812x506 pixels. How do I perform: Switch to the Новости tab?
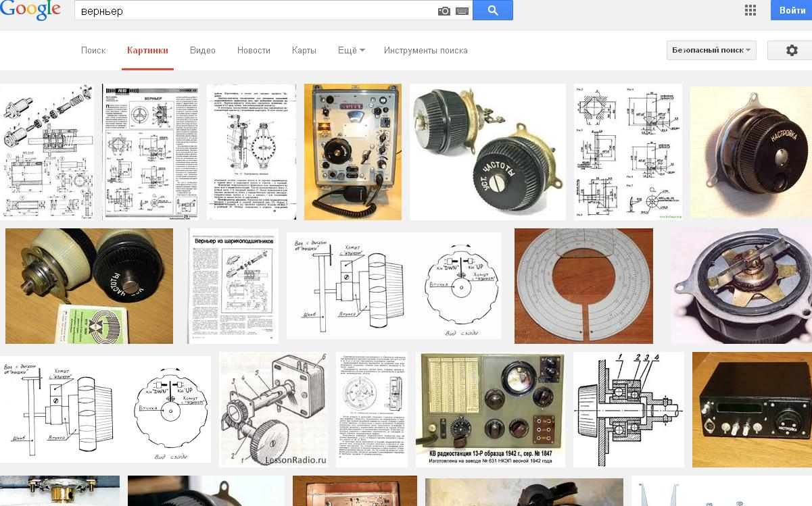pos(254,51)
